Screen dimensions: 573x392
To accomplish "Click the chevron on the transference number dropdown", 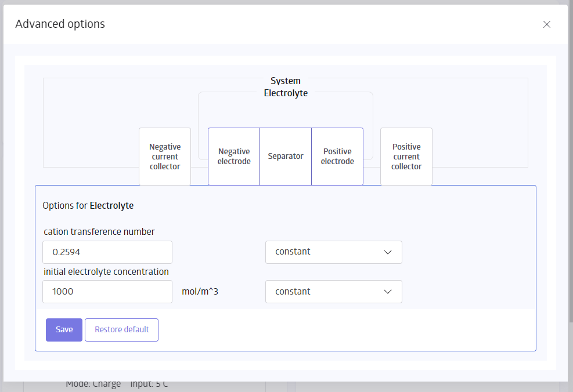I will [x=388, y=252].
